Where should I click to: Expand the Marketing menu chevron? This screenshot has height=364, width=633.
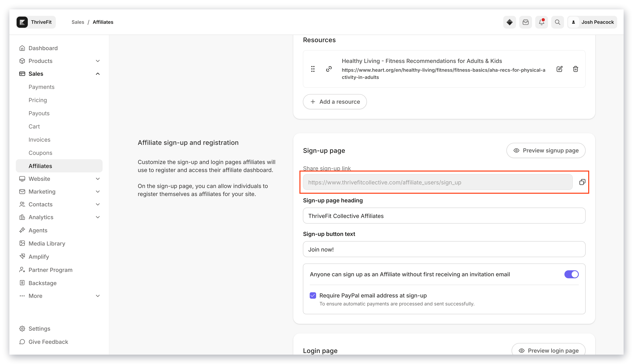click(x=98, y=192)
